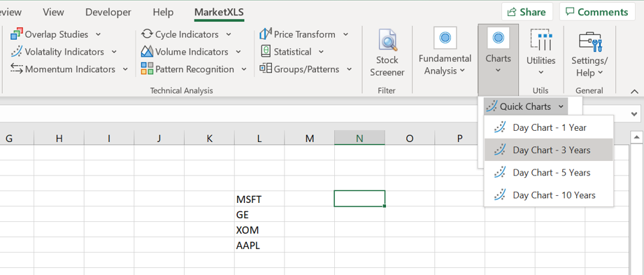The image size is (644, 275).
Task: Click the Groups/Patterns icon
Action: [x=266, y=69]
